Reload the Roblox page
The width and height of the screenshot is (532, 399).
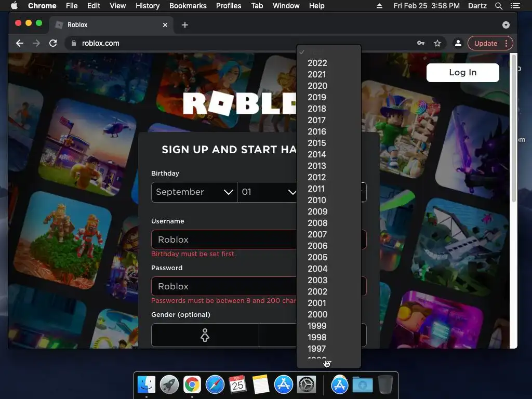(x=53, y=43)
